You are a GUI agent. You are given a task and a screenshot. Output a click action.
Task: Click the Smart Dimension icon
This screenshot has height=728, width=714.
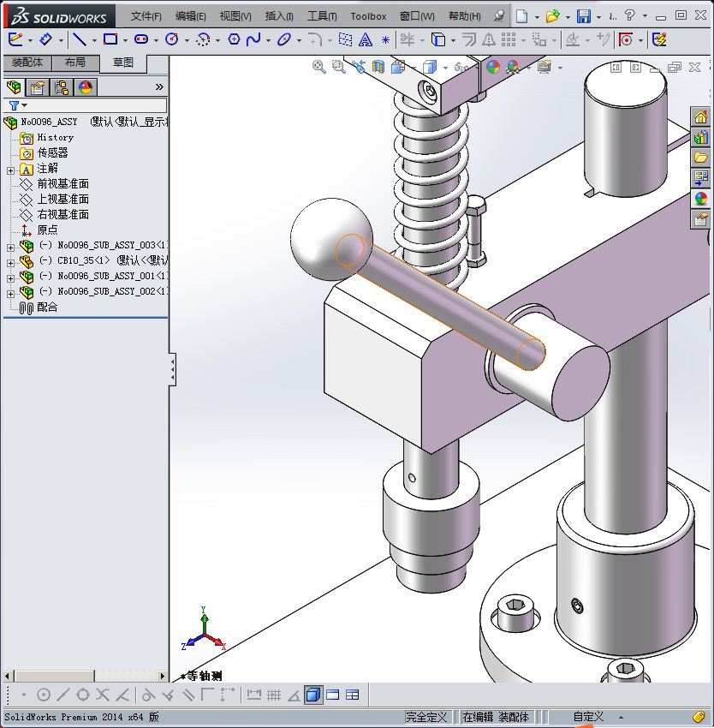pyautogui.click(x=45, y=39)
